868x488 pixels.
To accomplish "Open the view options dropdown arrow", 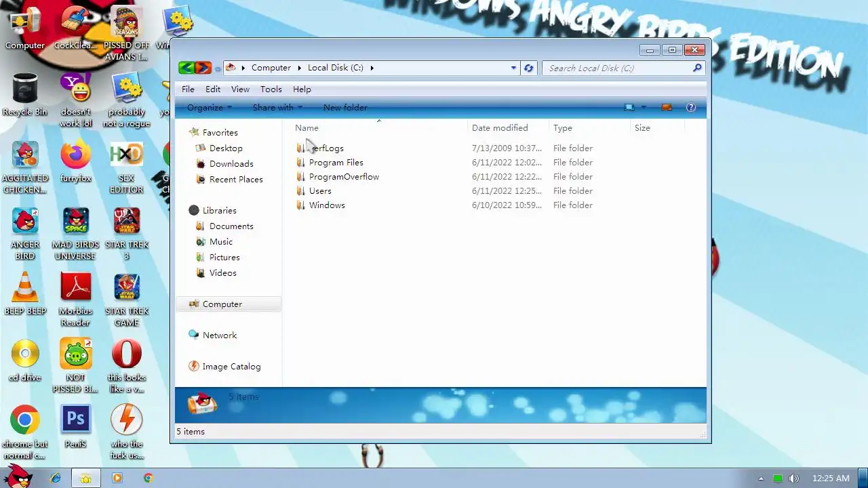I will (644, 107).
